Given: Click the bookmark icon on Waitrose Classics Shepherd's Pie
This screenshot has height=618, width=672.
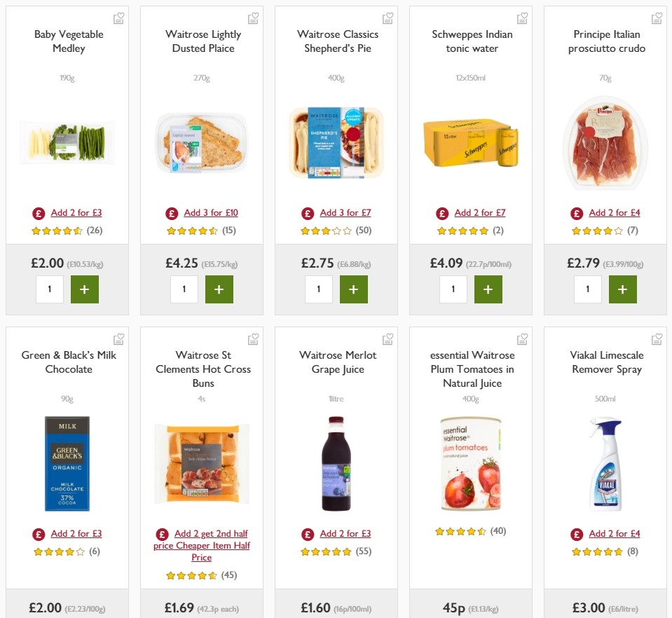Looking at the screenshot, I should (x=388, y=18).
